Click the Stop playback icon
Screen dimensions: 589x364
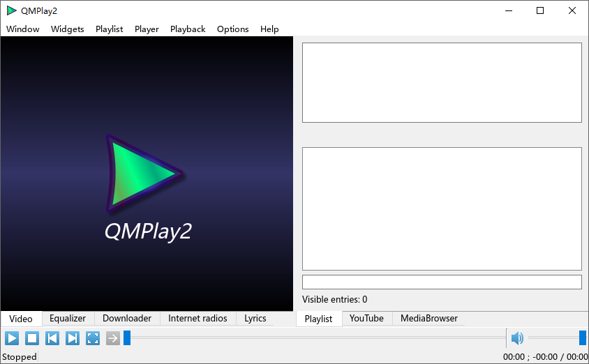click(32, 338)
